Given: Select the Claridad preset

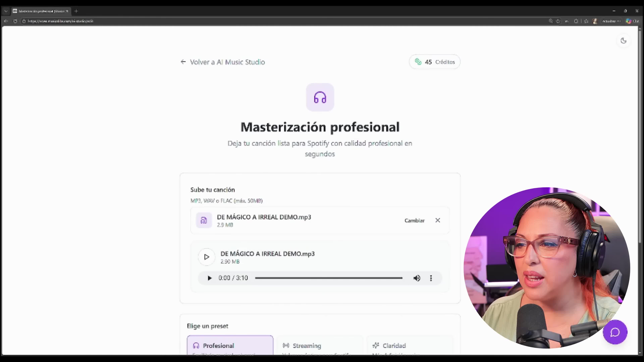Looking at the screenshot, I should 410,345.
